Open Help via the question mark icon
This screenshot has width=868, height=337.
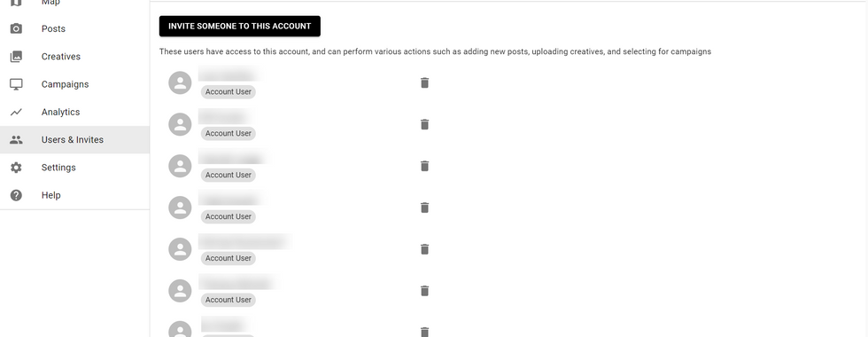point(17,195)
